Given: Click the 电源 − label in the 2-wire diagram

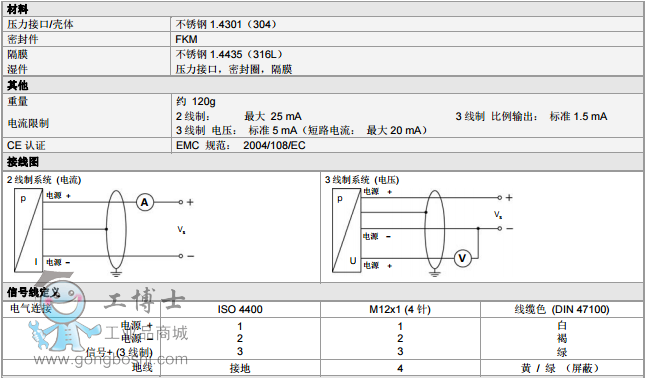Looking at the screenshot, I should (x=58, y=262).
